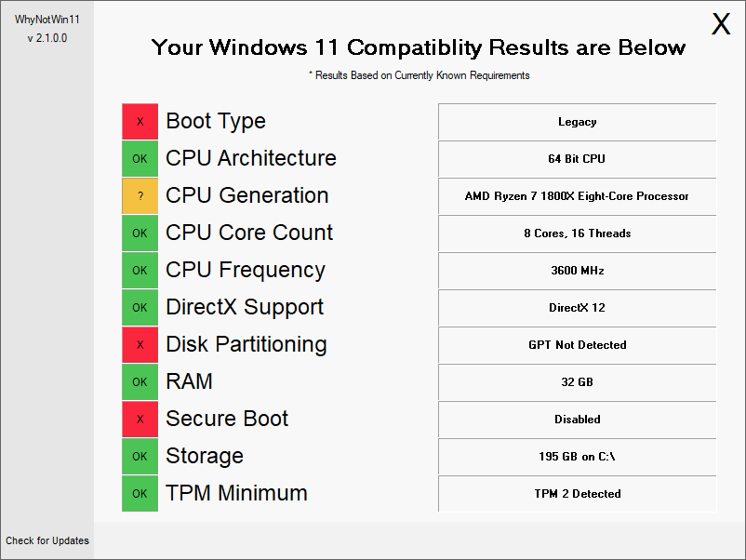Click the OK status icon for CPU Core Count
Screen dimensions: 746x560
coord(140,233)
